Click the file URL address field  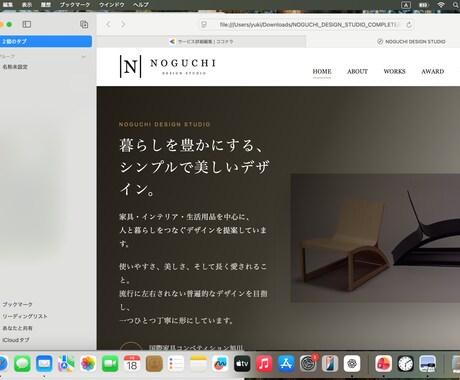coord(307,25)
